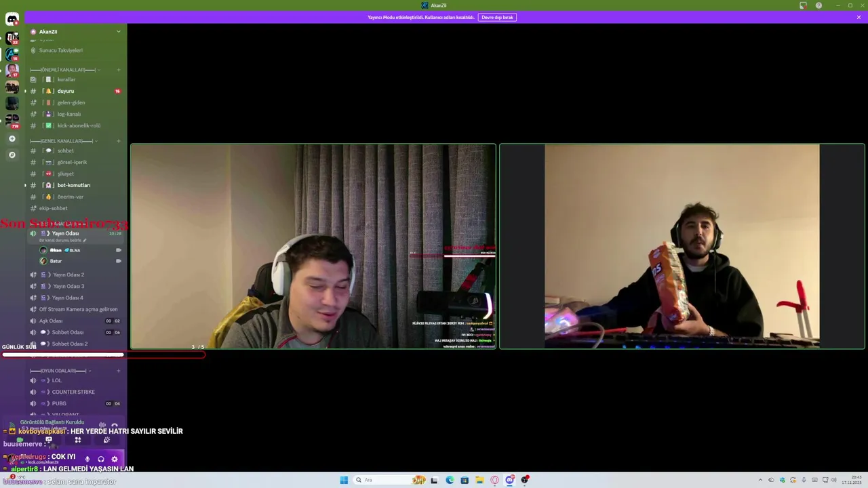Add channel to GENEL KANALLAR category
The height and width of the screenshot is (488, 868).
[x=118, y=141]
